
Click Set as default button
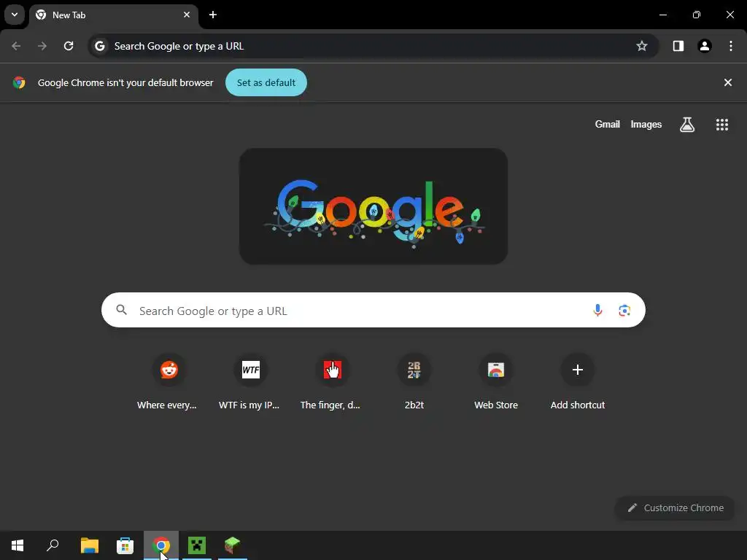[x=266, y=82]
